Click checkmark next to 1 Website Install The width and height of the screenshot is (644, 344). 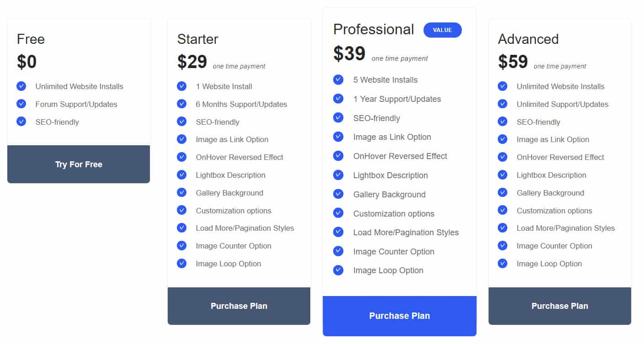(x=181, y=86)
